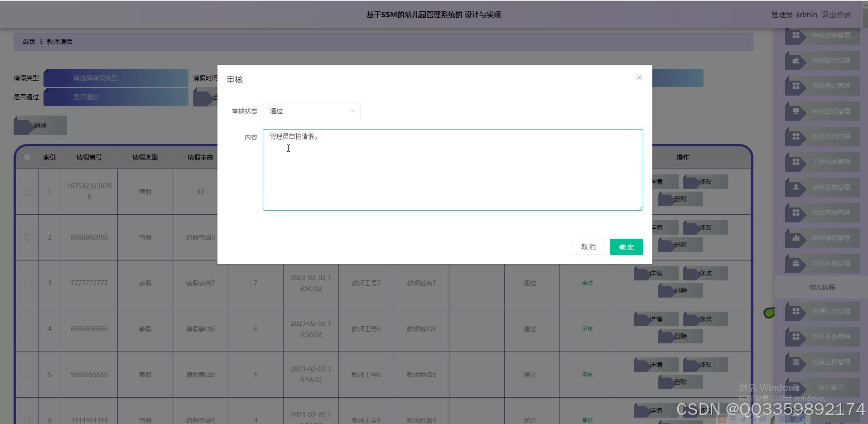Viewport: 868px width, 424px height.
Task: Click the 取消 button
Action: click(588, 247)
